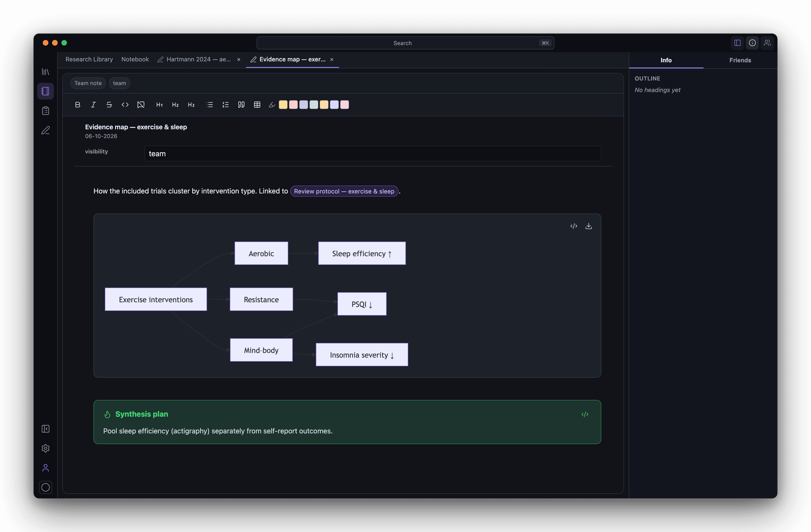Insert a table
The image size is (811, 532).
tap(257, 105)
